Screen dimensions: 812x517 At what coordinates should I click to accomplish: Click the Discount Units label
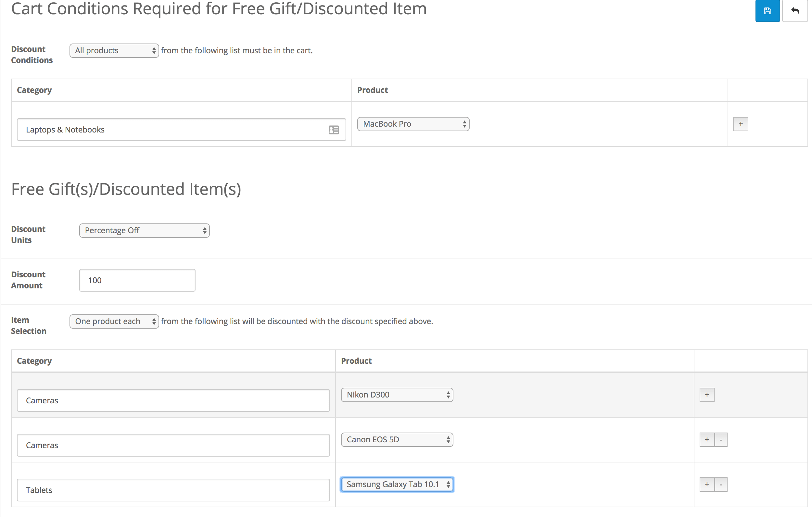(x=28, y=234)
